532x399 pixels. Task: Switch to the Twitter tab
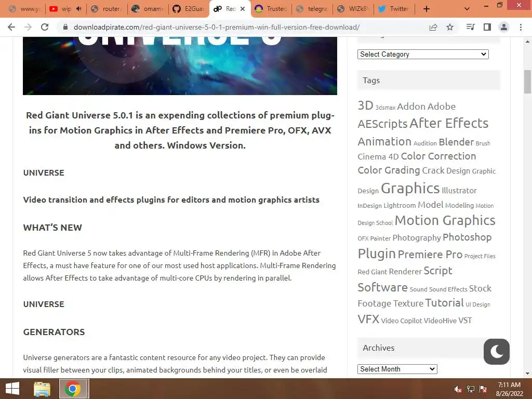pos(394,9)
